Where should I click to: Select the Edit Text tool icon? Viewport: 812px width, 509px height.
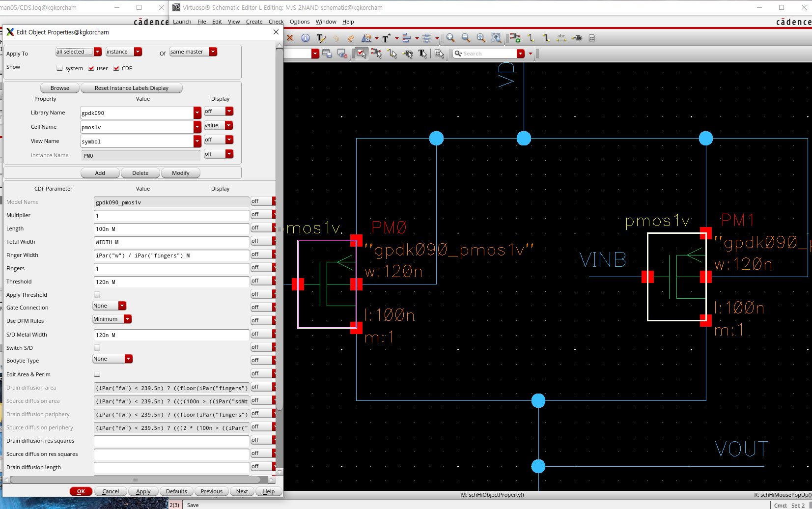click(x=321, y=38)
